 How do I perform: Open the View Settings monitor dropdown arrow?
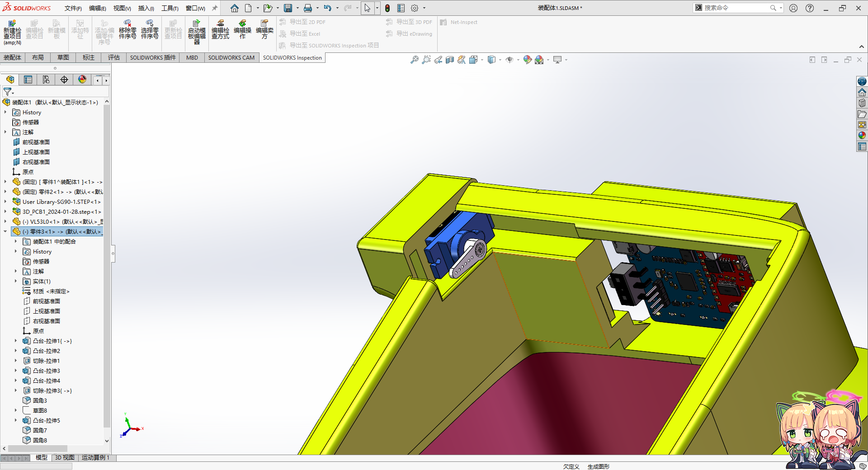click(566, 60)
